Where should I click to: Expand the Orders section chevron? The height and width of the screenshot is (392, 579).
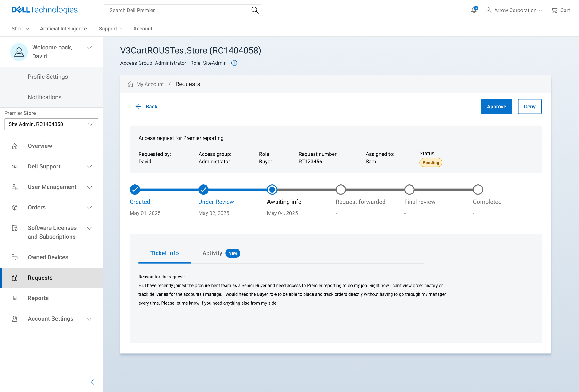89,208
